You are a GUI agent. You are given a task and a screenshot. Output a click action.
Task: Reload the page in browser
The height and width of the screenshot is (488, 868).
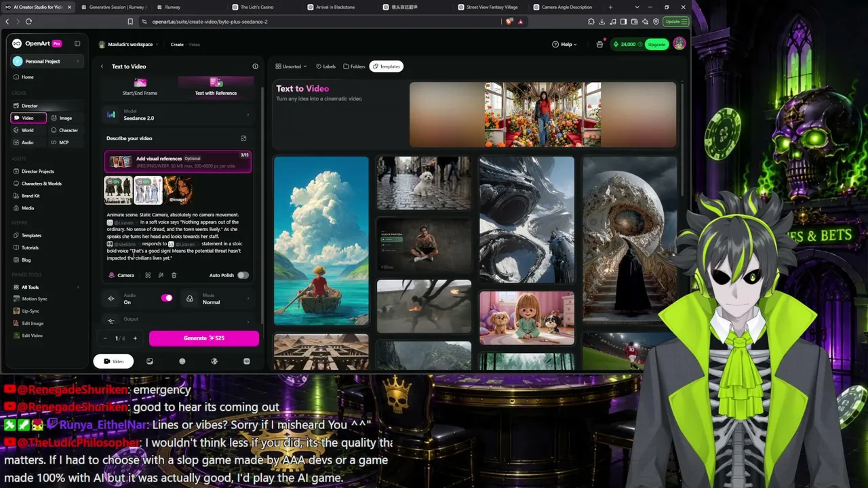pos(28,22)
